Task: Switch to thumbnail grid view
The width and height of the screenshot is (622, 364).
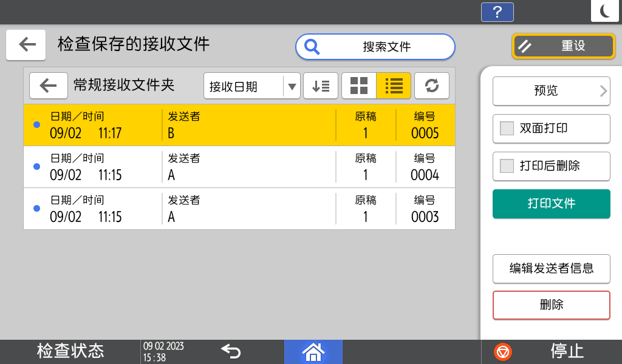Action: [x=359, y=86]
